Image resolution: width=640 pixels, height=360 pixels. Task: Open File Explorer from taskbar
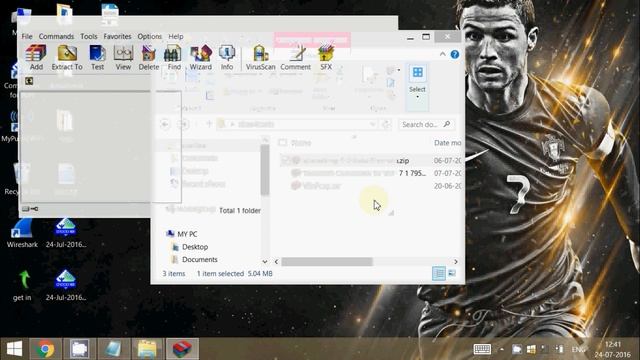tap(147, 349)
